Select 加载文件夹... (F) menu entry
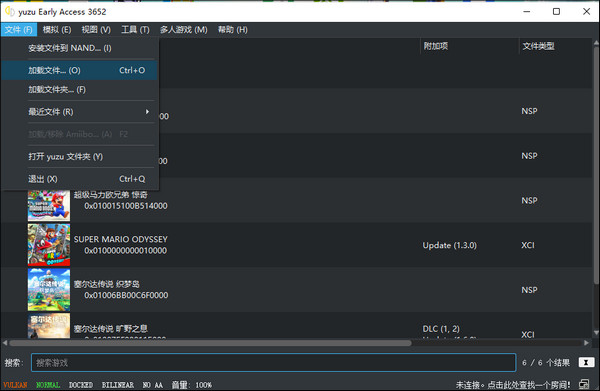 [x=79, y=90]
